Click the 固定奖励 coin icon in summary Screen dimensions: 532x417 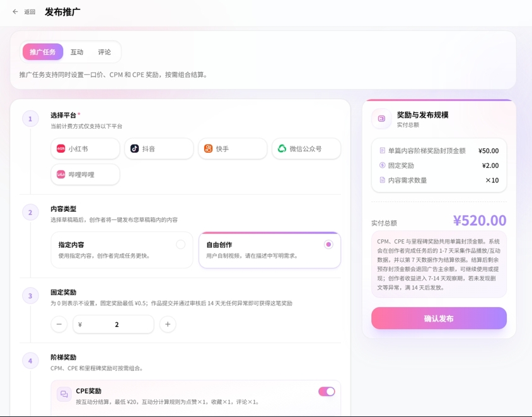pyautogui.click(x=383, y=165)
